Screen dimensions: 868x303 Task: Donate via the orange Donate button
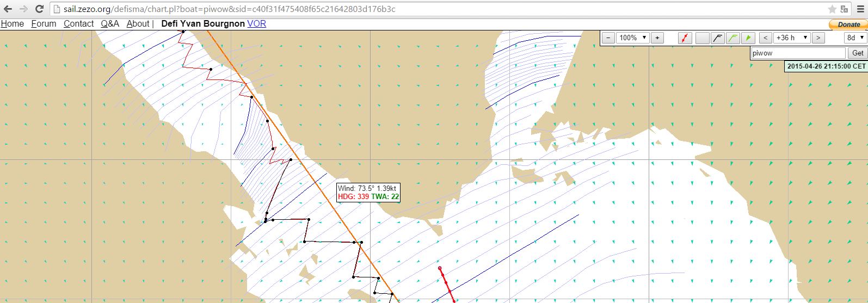848,24
